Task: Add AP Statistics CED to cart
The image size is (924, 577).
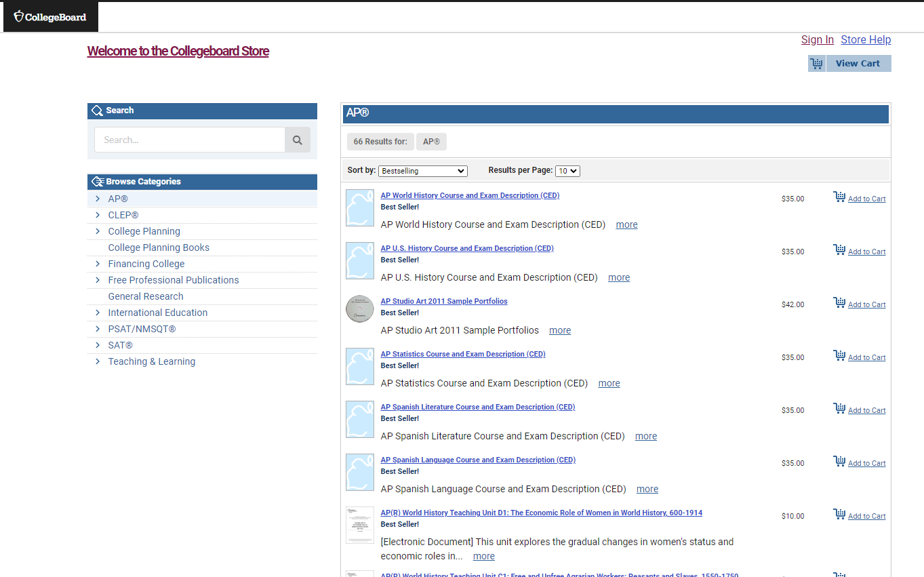Action: (x=866, y=357)
